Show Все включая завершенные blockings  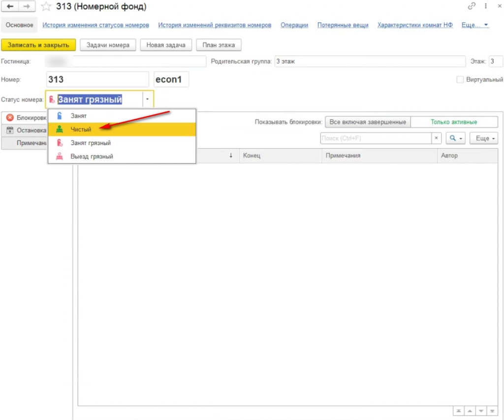tap(368, 122)
